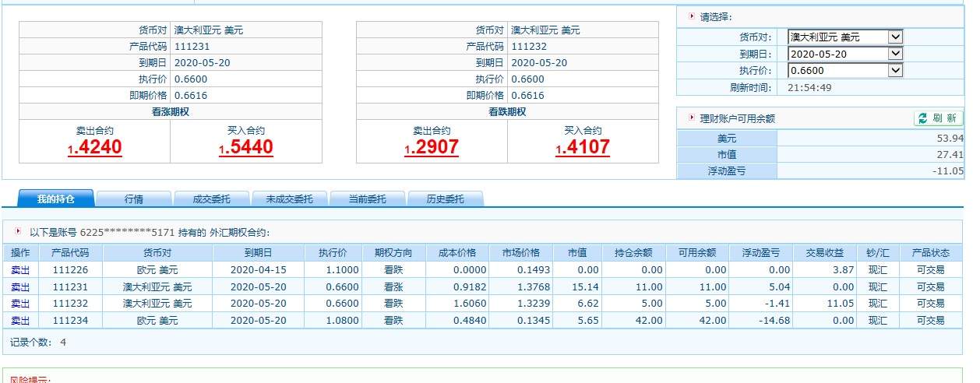
Task: Click cost price 0.9182 in holdings table
Action: pos(470,286)
